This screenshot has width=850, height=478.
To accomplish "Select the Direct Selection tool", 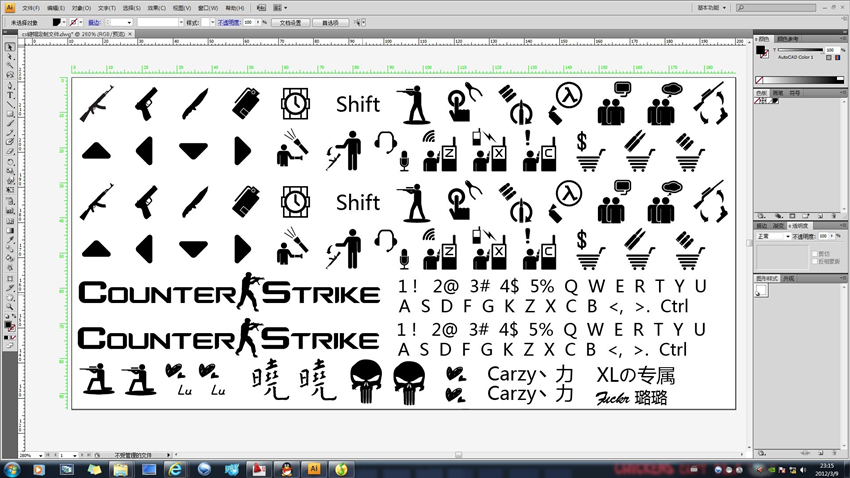I will click(x=10, y=56).
